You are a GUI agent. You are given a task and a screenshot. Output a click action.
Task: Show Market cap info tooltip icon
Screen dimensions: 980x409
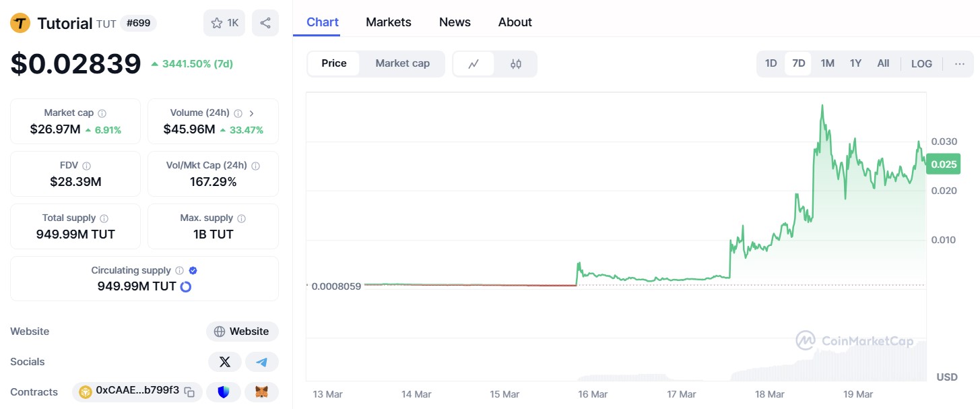[102, 113]
